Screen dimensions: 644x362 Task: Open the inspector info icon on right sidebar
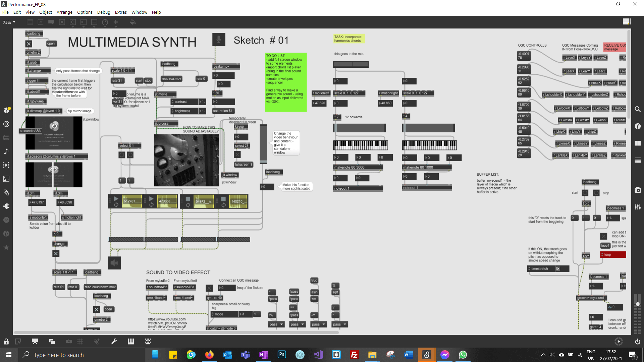point(638,126)
